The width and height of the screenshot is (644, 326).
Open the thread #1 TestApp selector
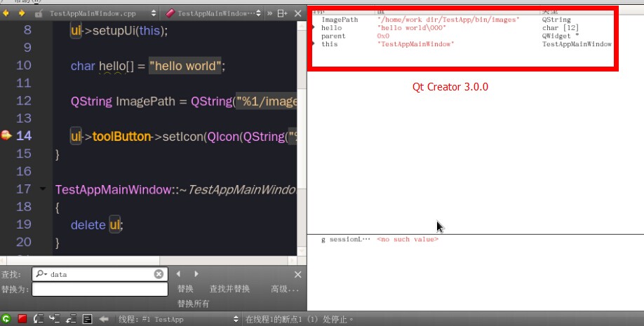[x=235, y=319]
